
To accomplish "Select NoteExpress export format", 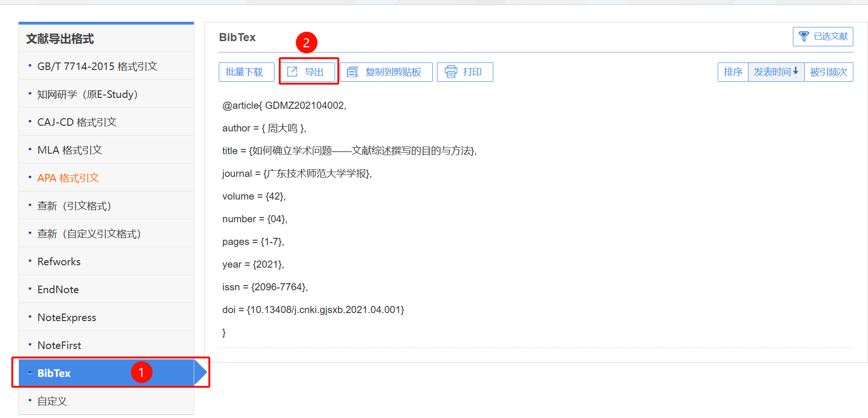I will (67, 317).
